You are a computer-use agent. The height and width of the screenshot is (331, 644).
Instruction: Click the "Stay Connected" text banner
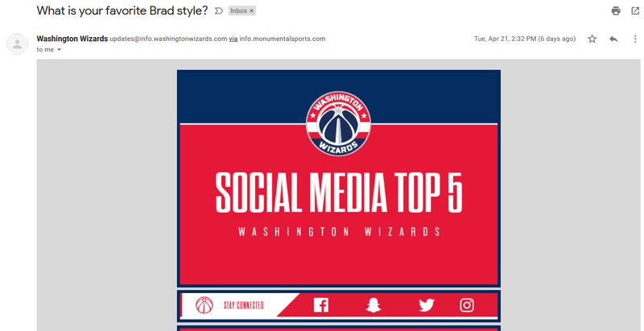244,305
